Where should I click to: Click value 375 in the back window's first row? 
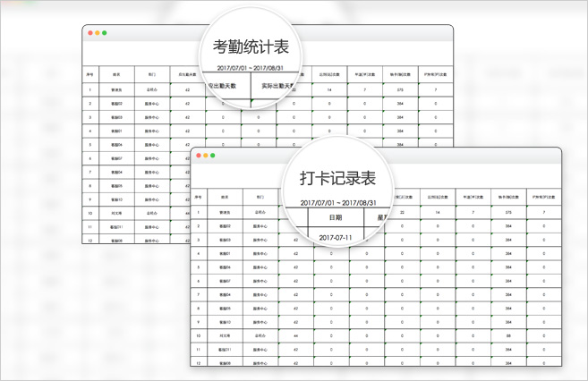click(400, 90)
